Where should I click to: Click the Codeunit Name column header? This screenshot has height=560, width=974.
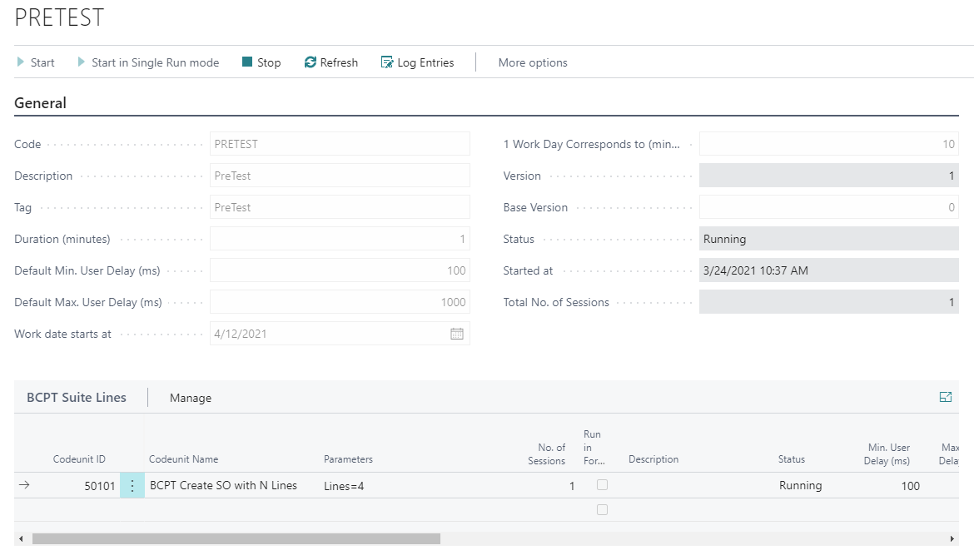point(183,458)
